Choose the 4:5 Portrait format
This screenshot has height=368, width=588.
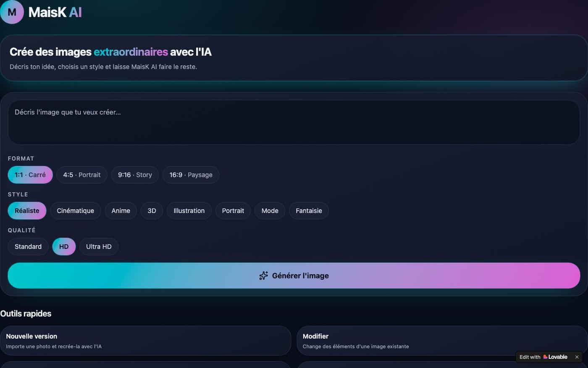click(82, 175)
